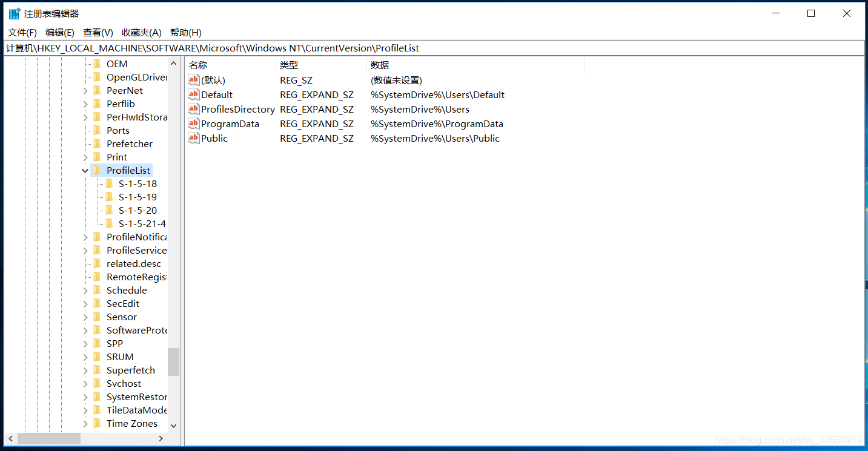Open the 收藏夹(A) menu
The height and width of the screenshot is (451, 868).
point(142,33)
